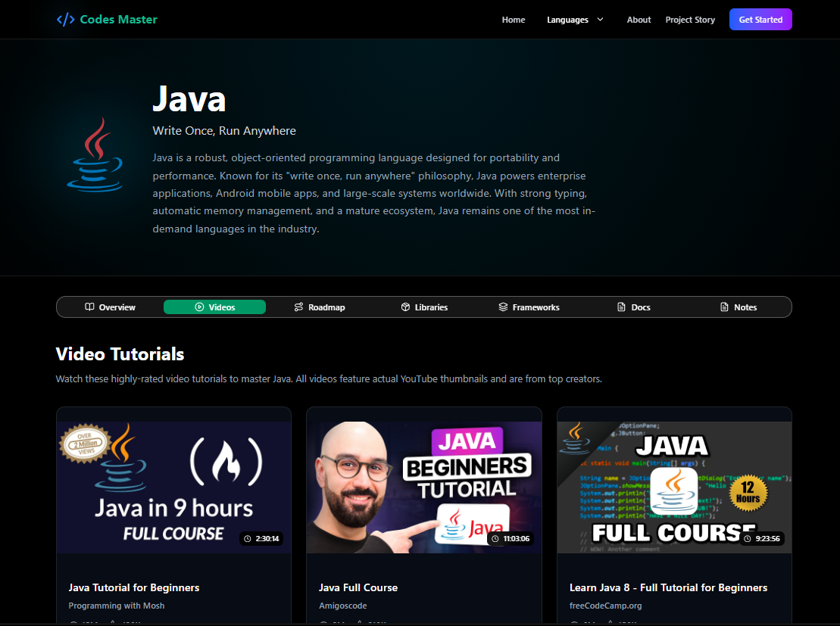Expand the Languages dropdown chevron
The image size is (840, 626).
[x=600, y=20]
